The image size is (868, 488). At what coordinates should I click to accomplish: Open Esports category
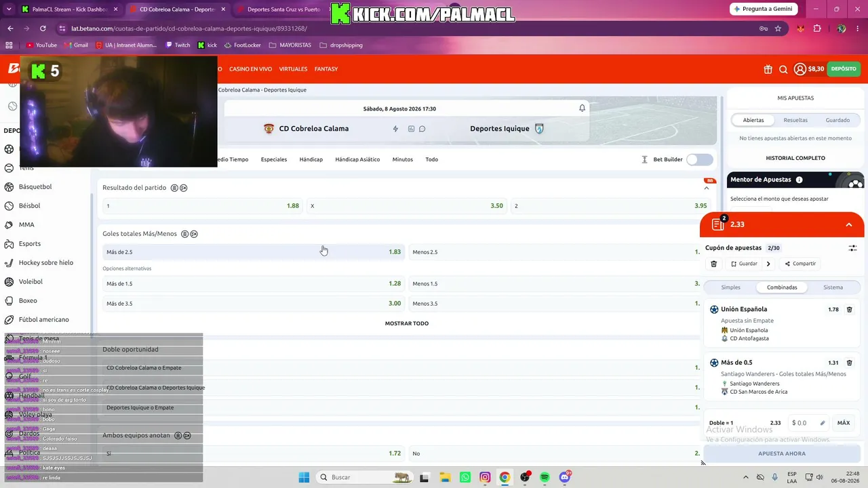click(x=30, y=244)
